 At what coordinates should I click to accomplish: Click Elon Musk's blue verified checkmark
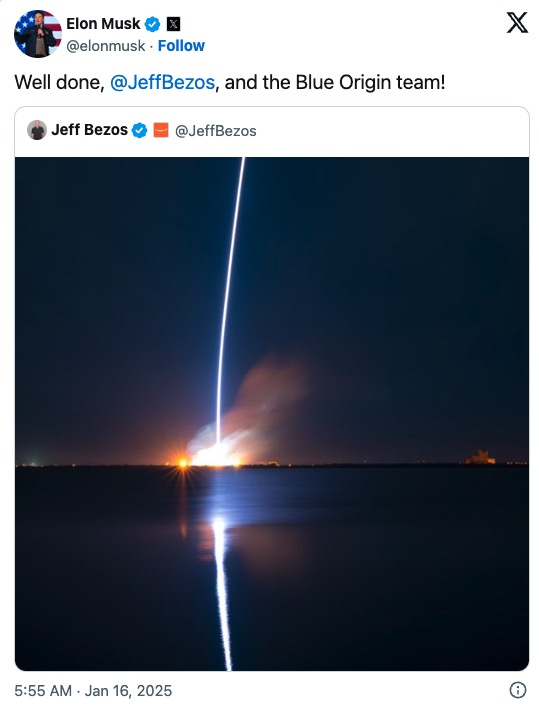pos(153,24)
